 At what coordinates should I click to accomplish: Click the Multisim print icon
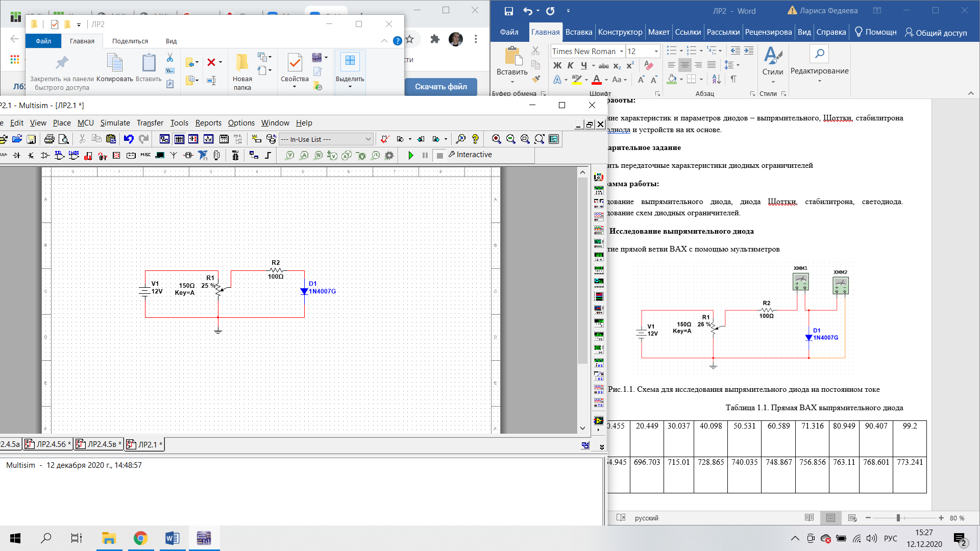tap(50, 139)
